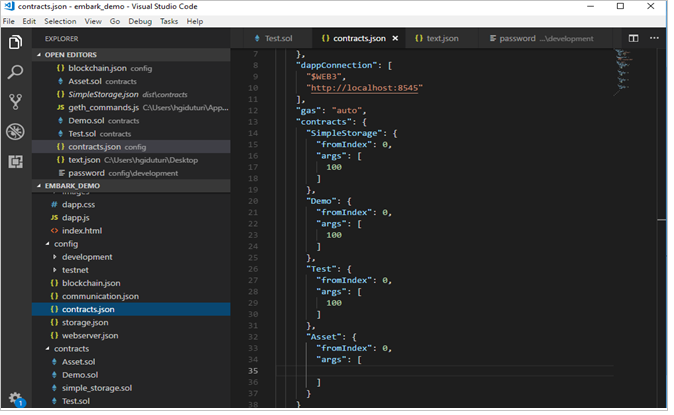
Task: Switch to the password tab
Action: tap(546, 39)
